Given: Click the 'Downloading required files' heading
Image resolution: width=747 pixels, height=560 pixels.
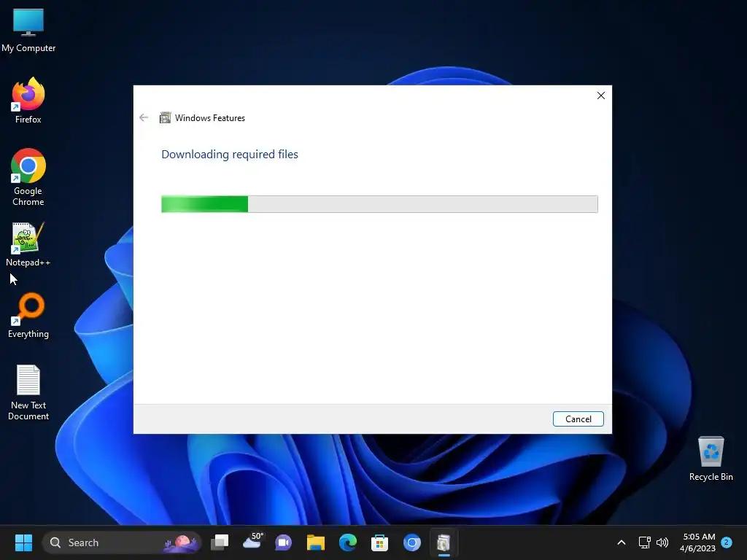Looking at the screenshot, I should pyautogui.click(x=230, y=155).
